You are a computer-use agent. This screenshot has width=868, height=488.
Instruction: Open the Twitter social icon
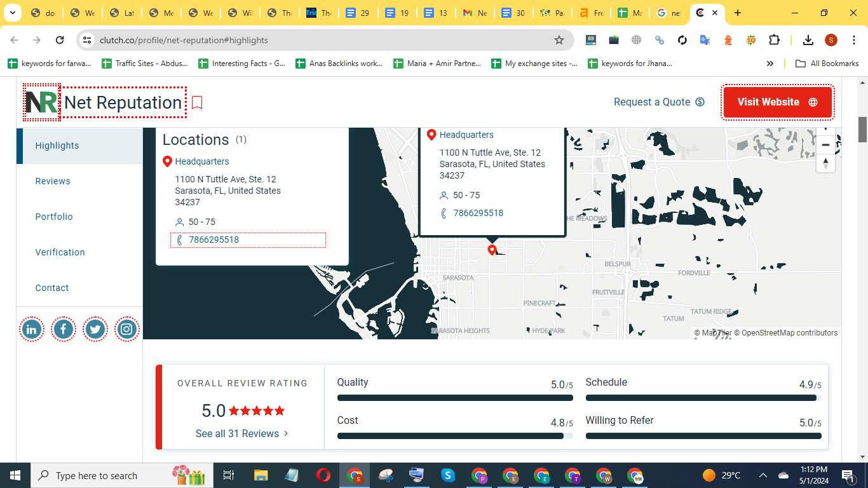tap(95, 329)
